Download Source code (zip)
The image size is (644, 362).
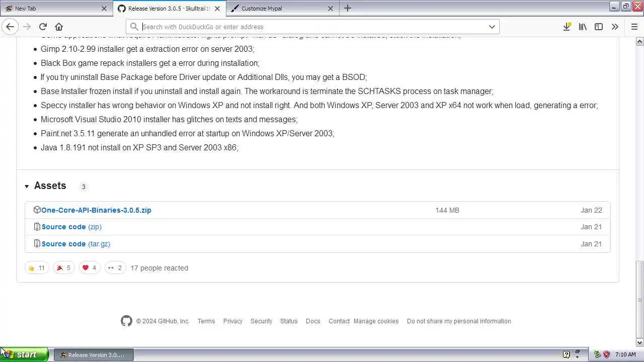click(x=71, y=227)
